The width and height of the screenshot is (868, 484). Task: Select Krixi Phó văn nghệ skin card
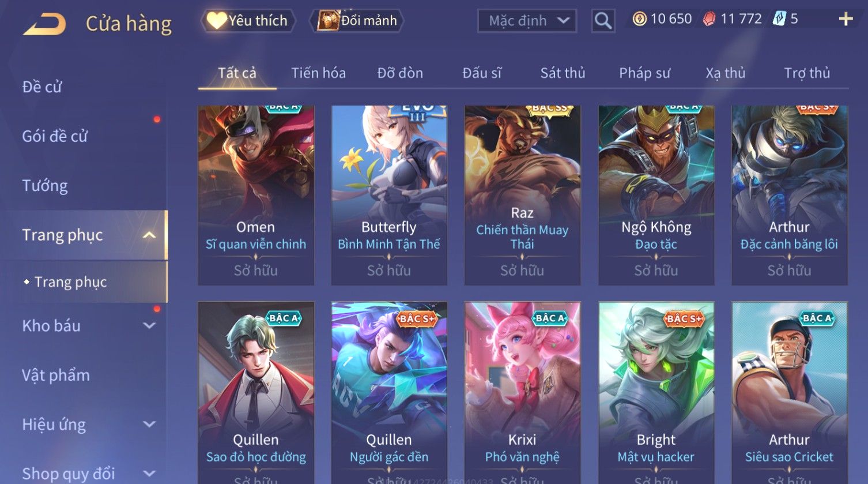522,392
